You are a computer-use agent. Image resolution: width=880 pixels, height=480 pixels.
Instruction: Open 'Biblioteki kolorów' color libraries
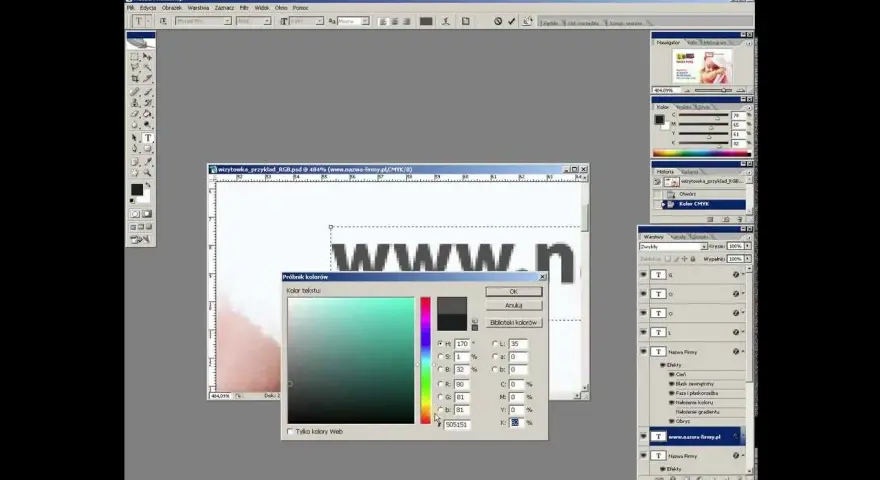point(514,323)
